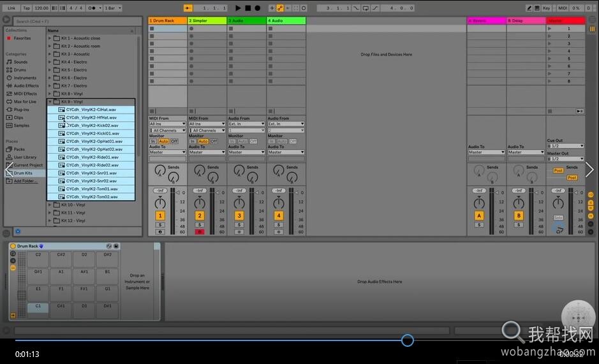The image size is (599, 364).
Task: Click the Link button
Action: coord(11,8)
